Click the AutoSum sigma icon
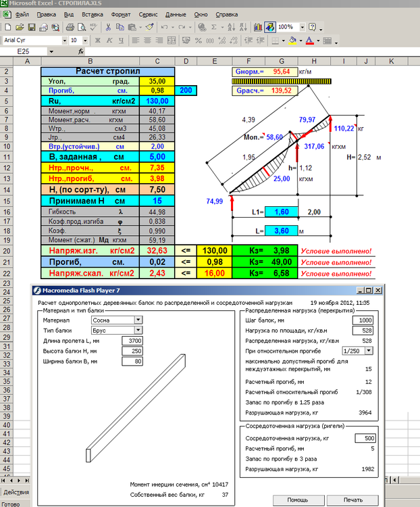The width and height of the screenshot is (420, 507). coord(213,27)
